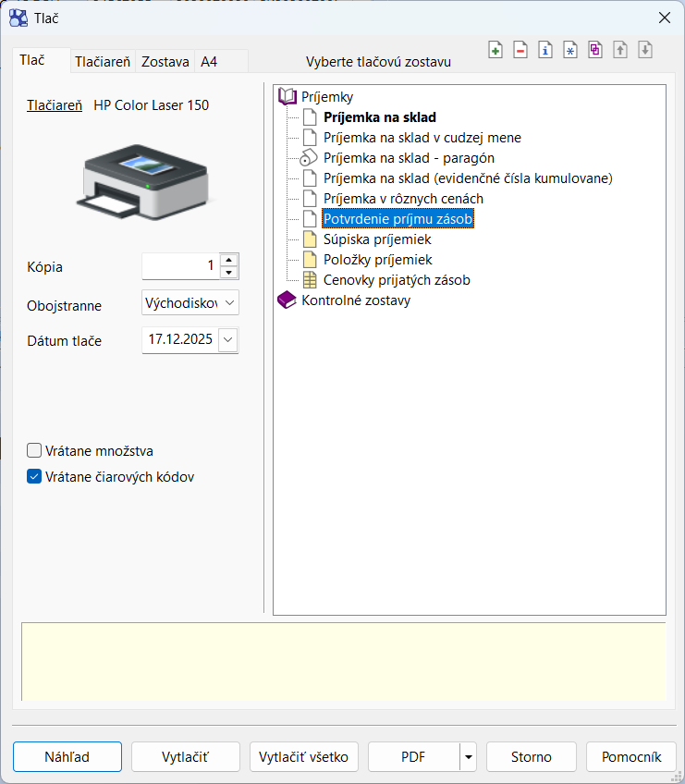Image resolution: width=685 pixels, height=784 pixels.
Task: Click the add new report icon (green plus)
Action: 495,51
